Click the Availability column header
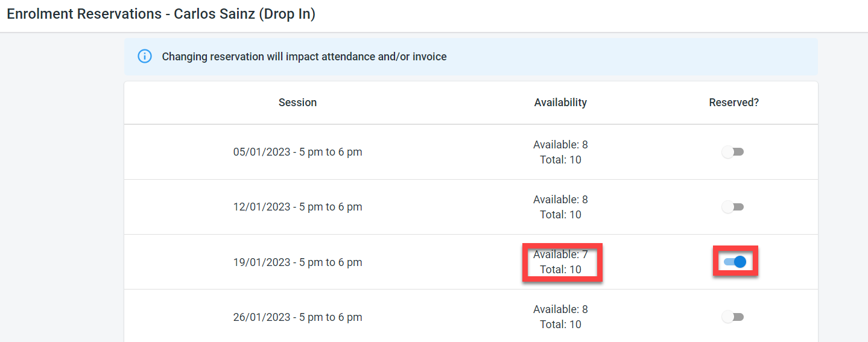This screenshot has width=868, height=342. pos(560,103)
